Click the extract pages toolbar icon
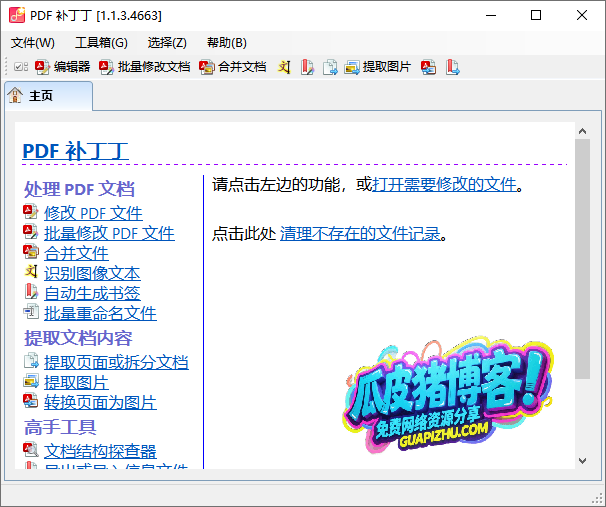Viewport: 606px width, 507px height. tap(330, 67)
